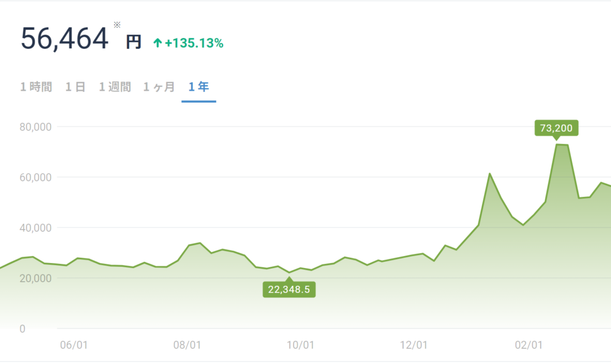Click the 60,000 y-axis value label
611x364 pixels.
36,177
